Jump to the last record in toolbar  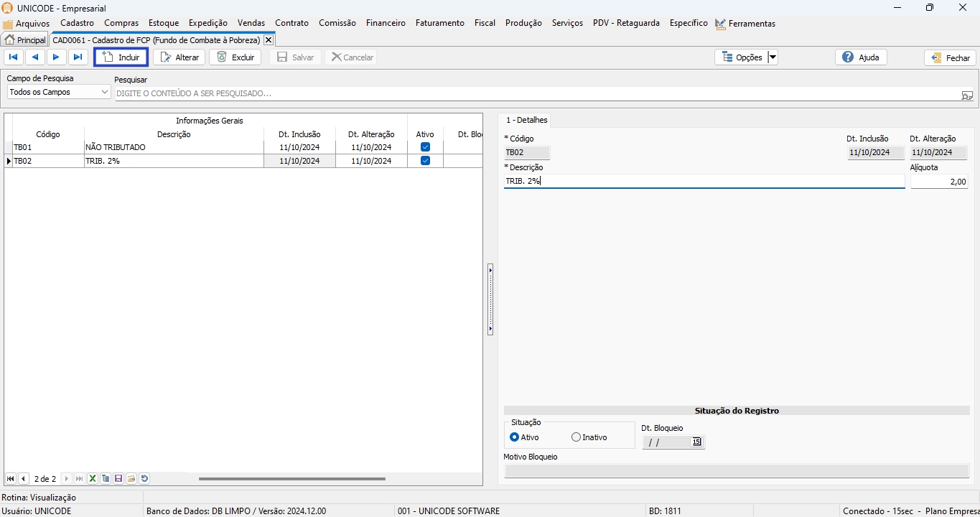tap(78, 57)
